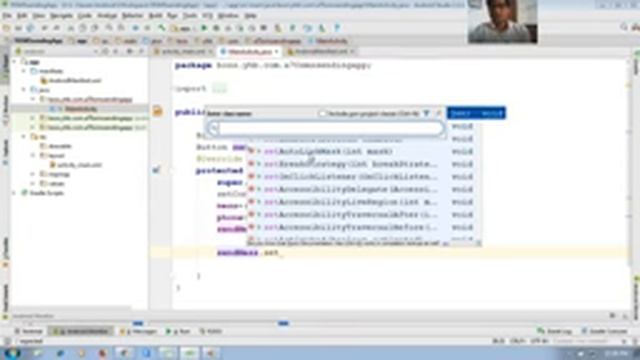The height and width of the screenshot is (360, 640).
Task: Click the Find magnifier toolbar icon
Action: click(x=109, y=28)
